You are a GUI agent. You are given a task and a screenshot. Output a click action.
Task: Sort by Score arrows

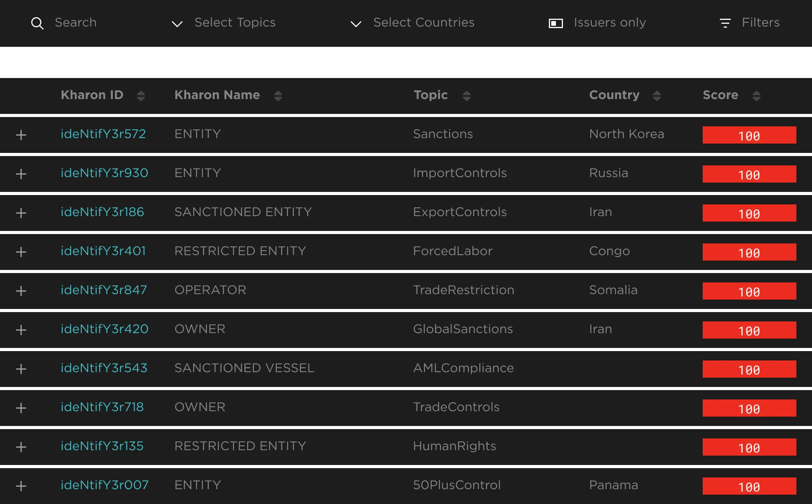click(x=756, y=96)
